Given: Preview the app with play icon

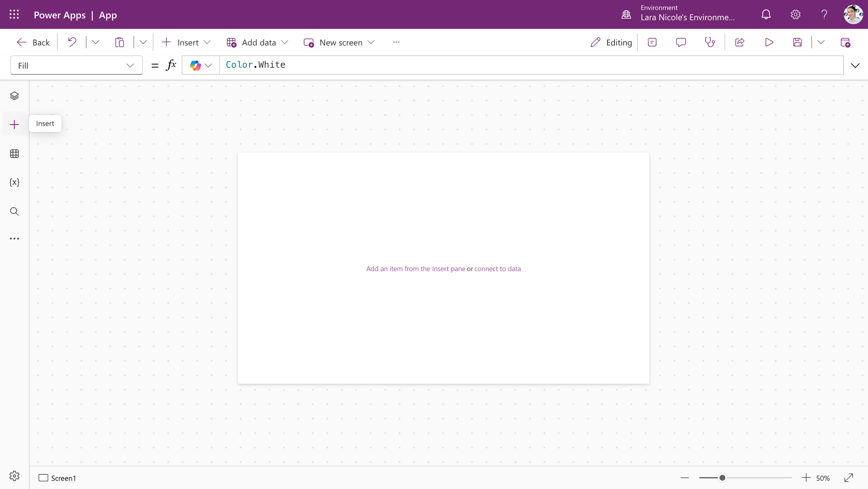Looking at the screenshot, I should 769,42.
